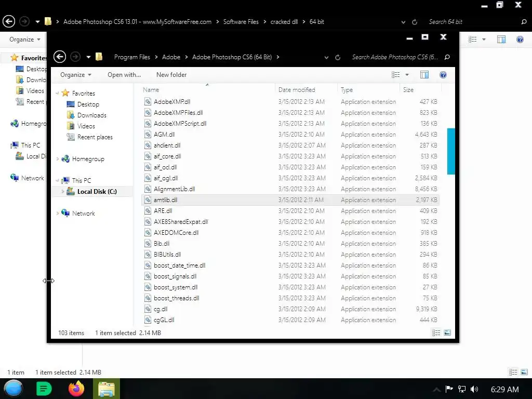Open Organize menu in back window
The width and height of the screenshot is (532, 399).
point(25,39)
